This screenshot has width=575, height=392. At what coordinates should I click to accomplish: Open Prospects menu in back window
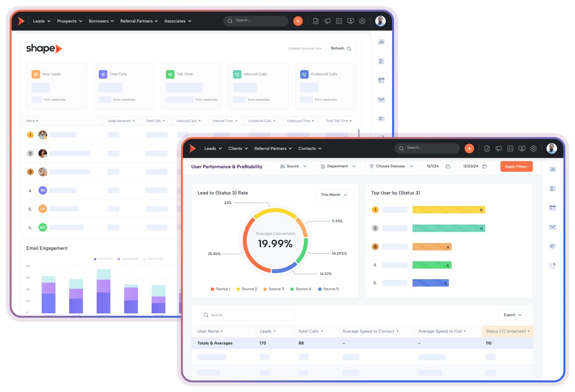coord(69,21)
